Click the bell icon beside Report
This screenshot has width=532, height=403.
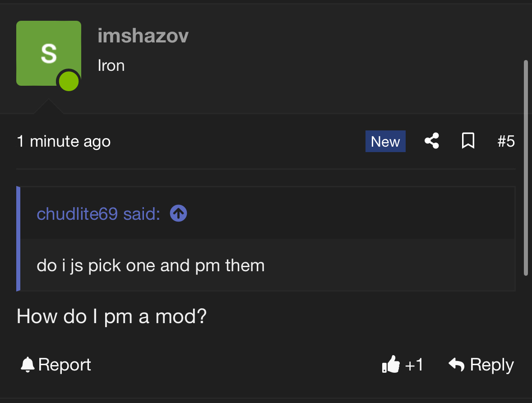pyautogui.click(x=28, y=364)
